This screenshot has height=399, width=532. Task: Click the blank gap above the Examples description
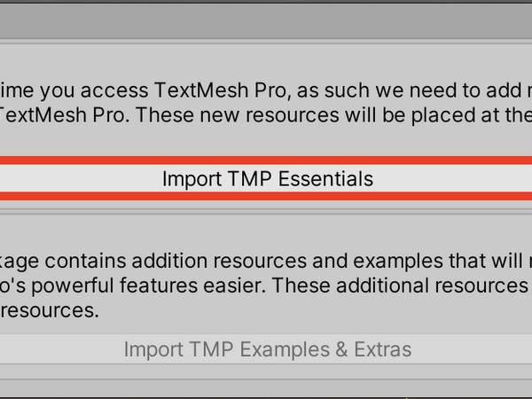click(266, 232)
